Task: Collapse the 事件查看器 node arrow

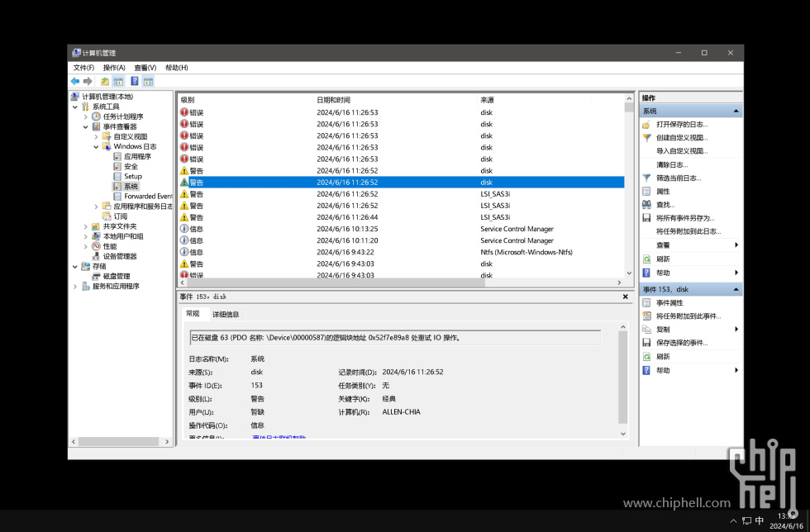Action: click(86, 126)
